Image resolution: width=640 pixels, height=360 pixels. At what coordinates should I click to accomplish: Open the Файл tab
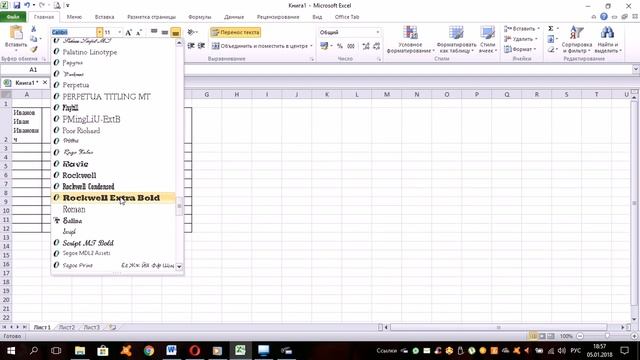(13, 17)
